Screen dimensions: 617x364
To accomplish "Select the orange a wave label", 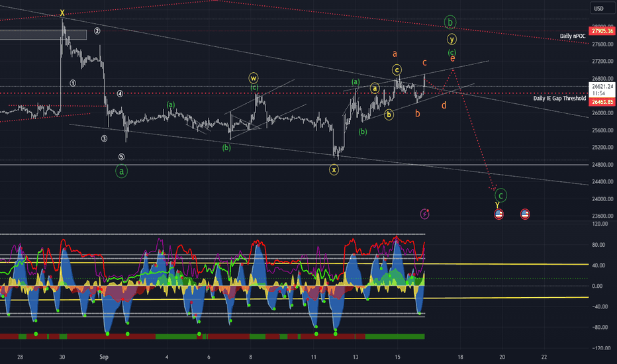I will coord(395,54).
